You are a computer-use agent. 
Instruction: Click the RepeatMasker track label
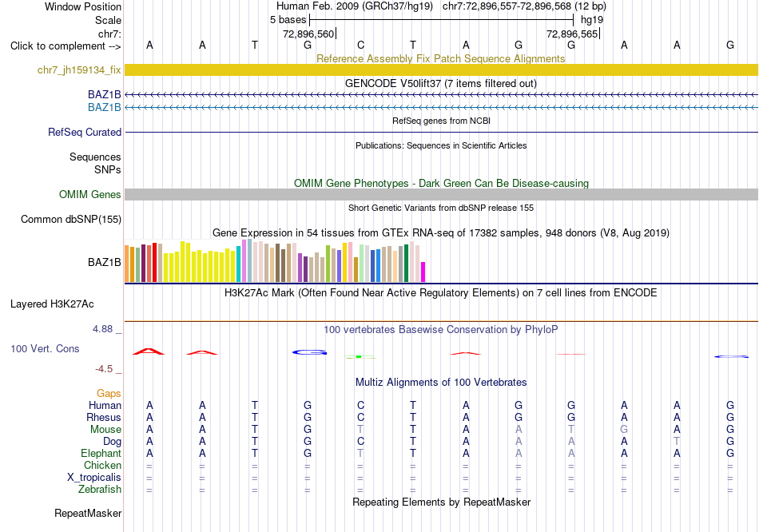pyautogui.click(x=88, y=513)
